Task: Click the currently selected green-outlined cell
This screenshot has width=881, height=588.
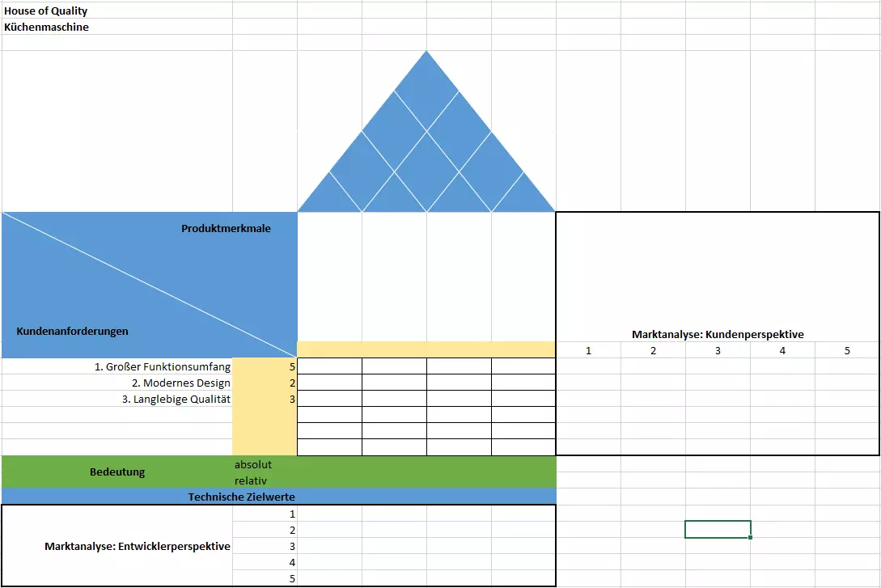Action: 718,529
